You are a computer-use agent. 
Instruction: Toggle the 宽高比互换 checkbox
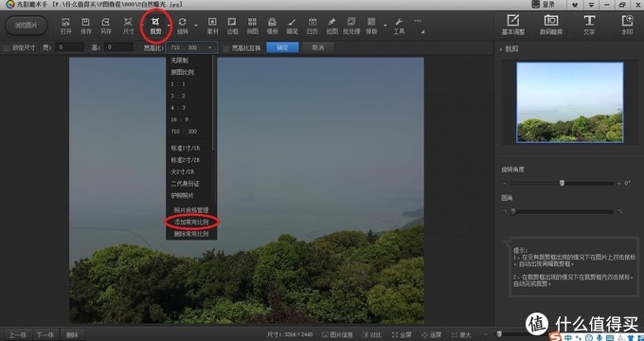coord(226,48)
